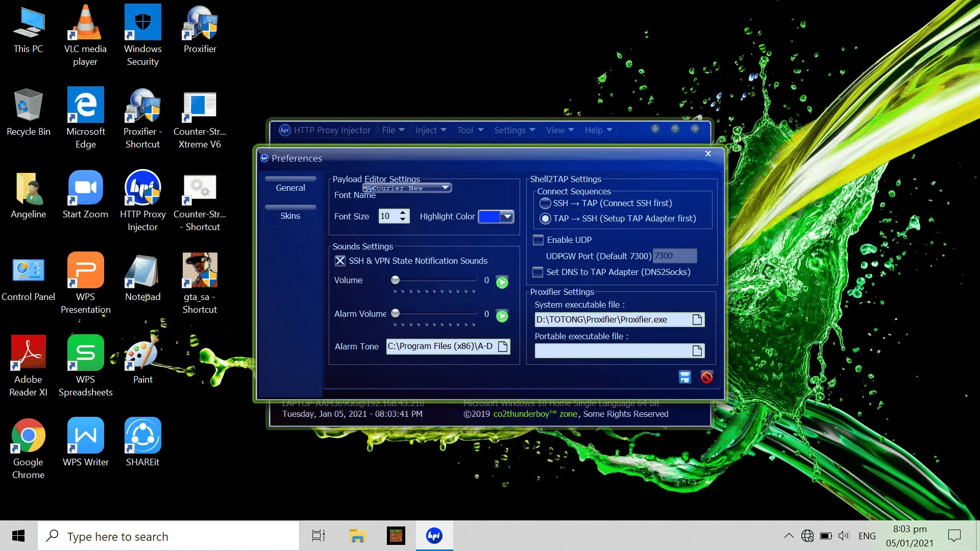Viewport: 980px width, 551px height.
Task: Open the Inject menu dropdown
Action: click(431, 130)
